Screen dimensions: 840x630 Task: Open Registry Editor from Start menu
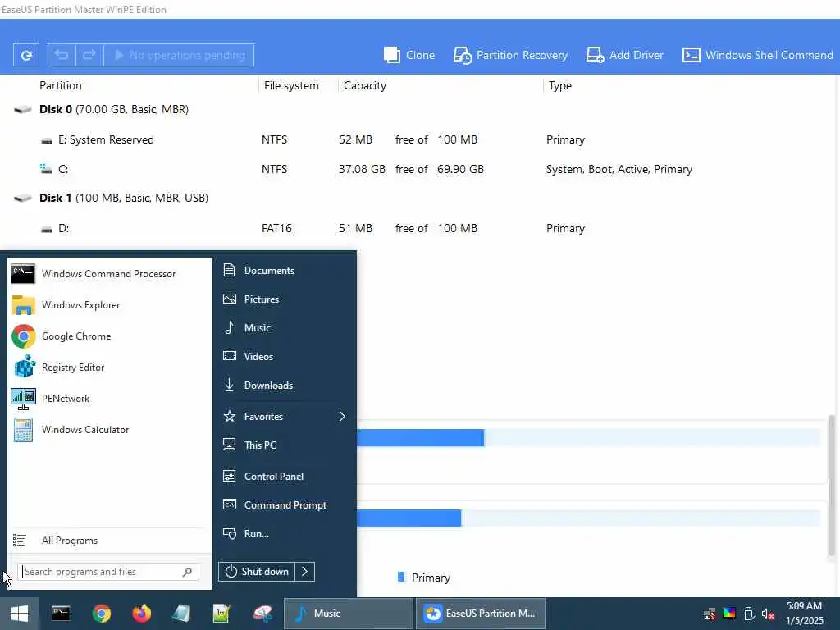point(109,367)
